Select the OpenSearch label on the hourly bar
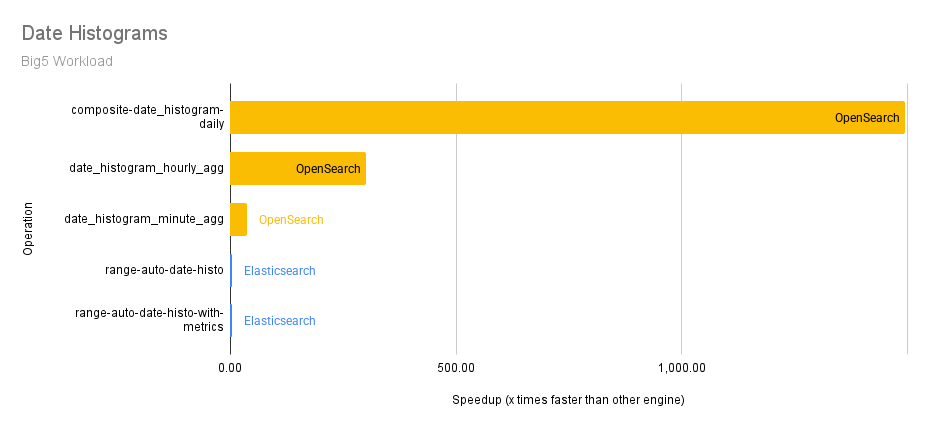 coord(328,169)
